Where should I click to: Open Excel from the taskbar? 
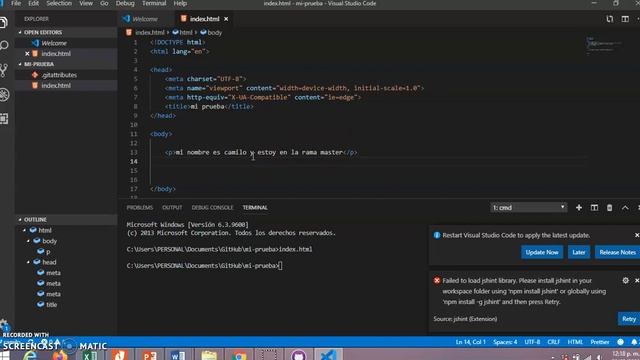(x=90, y=355)
